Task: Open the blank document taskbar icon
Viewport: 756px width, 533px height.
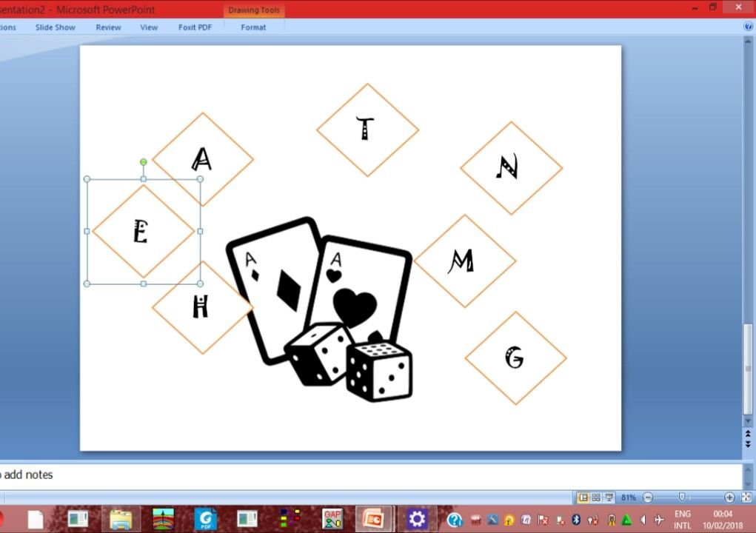Action: 36,520
